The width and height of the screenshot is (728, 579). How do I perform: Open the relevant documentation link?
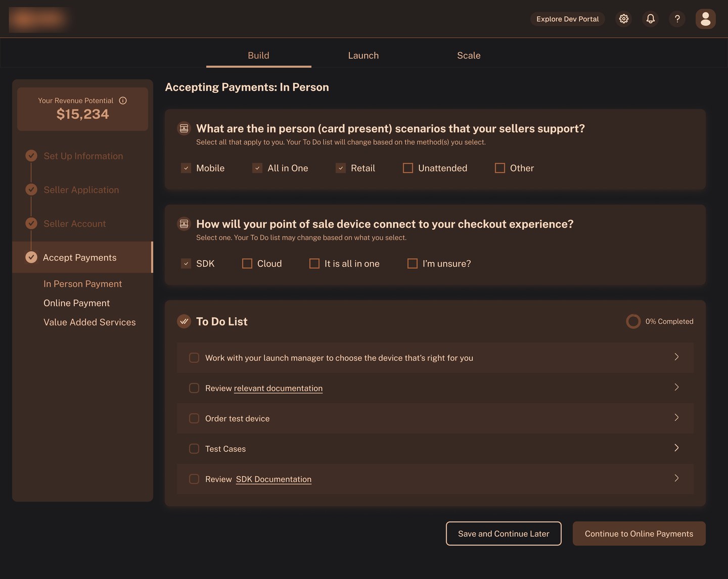click(x=278, y=388)
